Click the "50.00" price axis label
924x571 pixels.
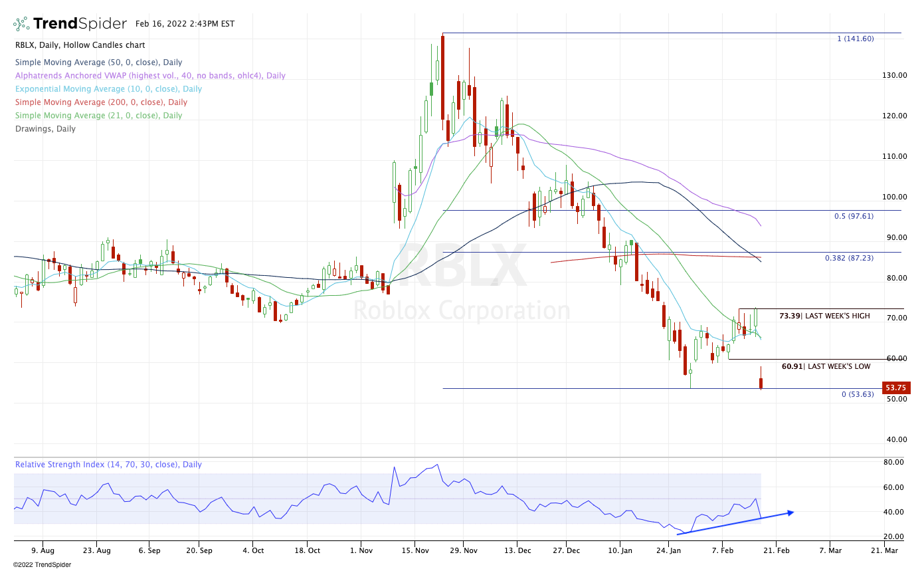pyautogui.click(x=897, y=399)
